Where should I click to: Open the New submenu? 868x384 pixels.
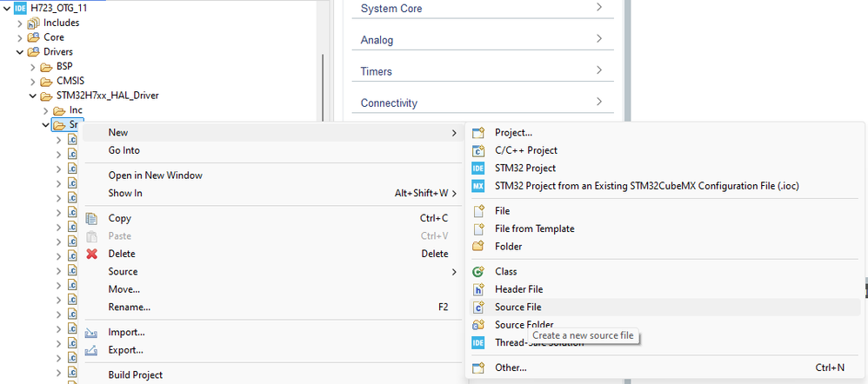(271, 133)
